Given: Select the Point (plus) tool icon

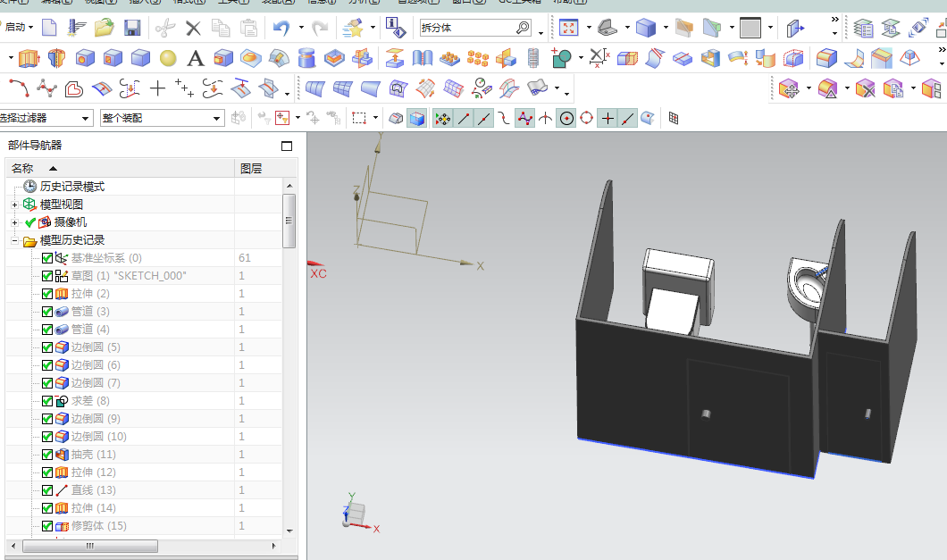Looking at the screenshot, I should (157, 88).
